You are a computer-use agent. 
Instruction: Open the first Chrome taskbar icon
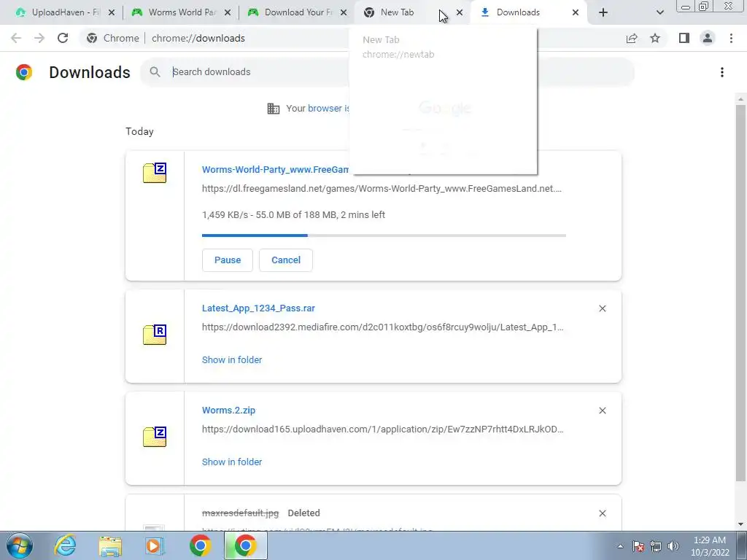[x=200, y=545]
